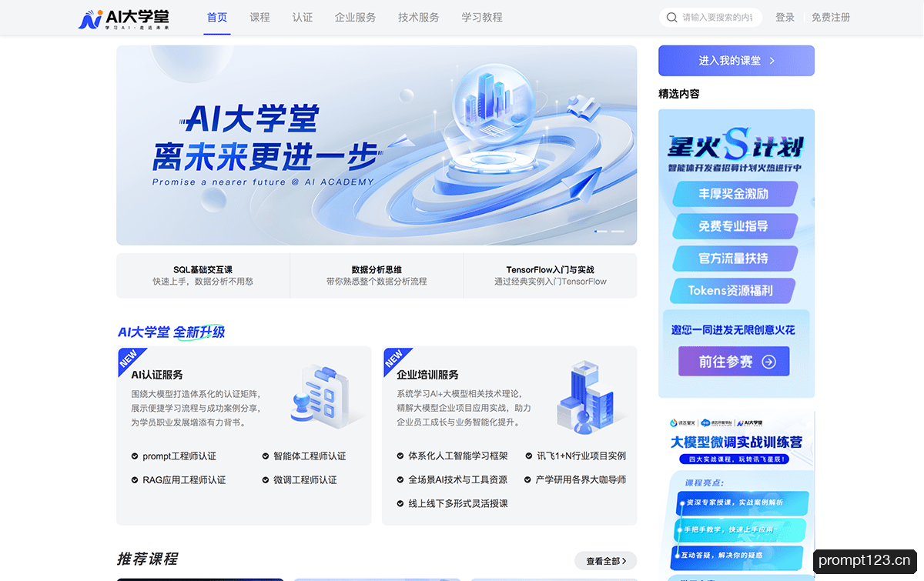924x581 pixels.
Task: Click 线上线下多形式灵活授课 item
Action: (452, 504)
